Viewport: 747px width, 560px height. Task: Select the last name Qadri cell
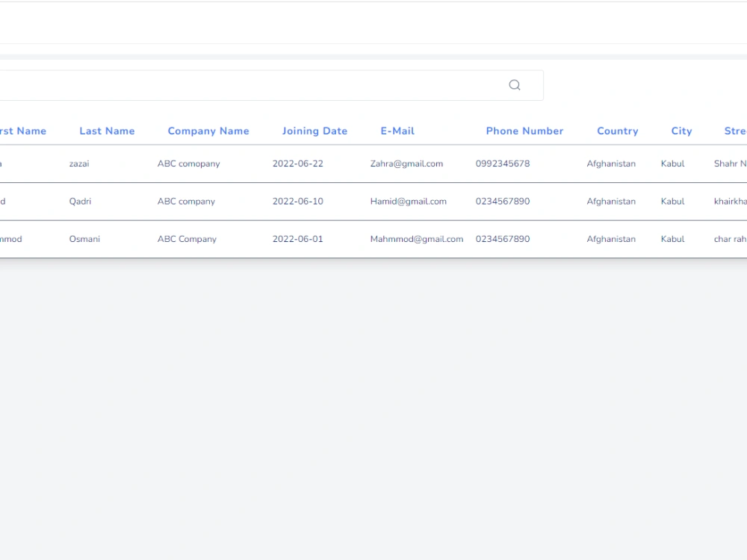(x=80, y=201)
